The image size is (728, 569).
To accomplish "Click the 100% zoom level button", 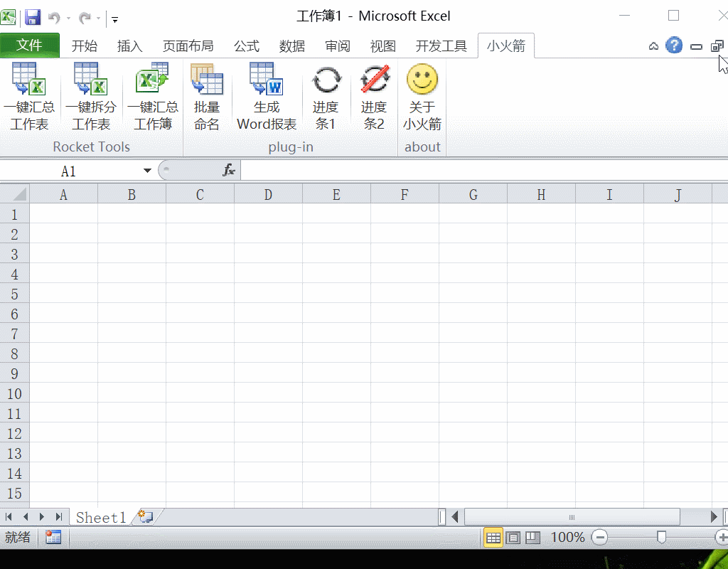I will point(567,538).
